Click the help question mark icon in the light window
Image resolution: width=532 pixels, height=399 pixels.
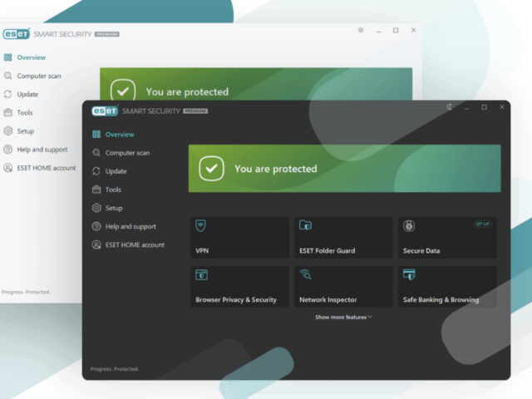7,150
